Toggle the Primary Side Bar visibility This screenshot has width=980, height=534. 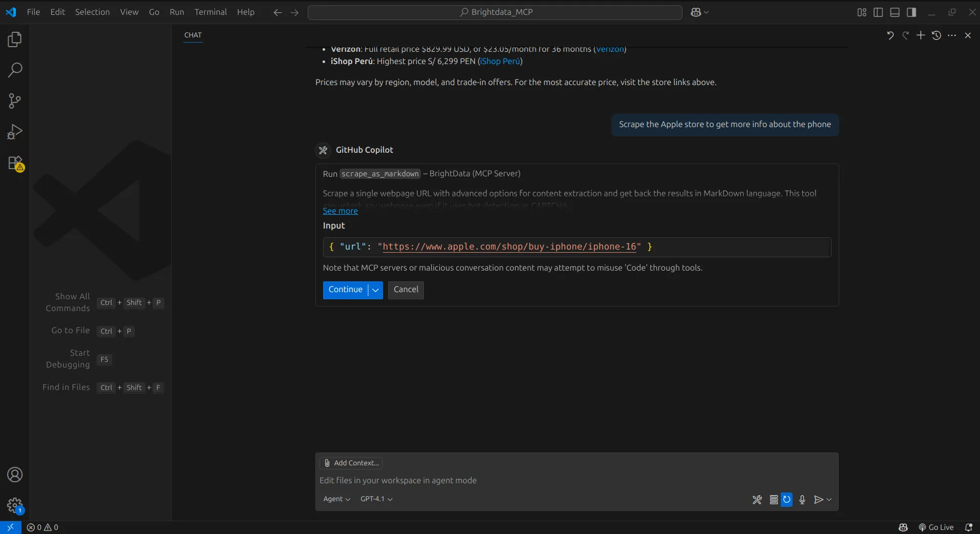pyautogui.click(x=878, y=12)
